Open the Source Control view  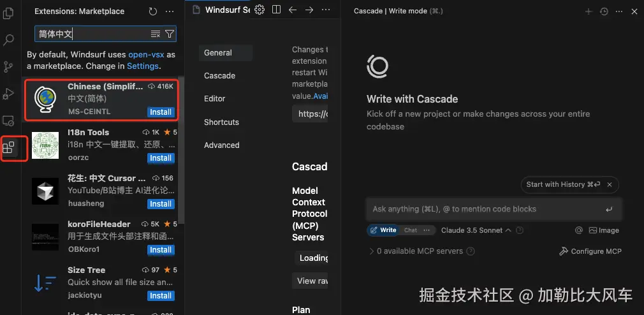coord(8,66)
